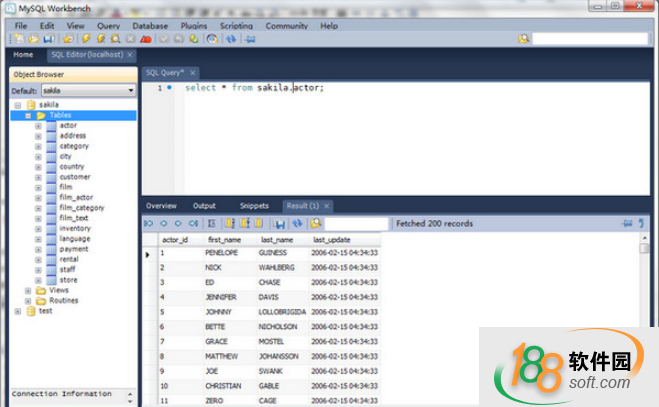Switch to the Snippets tab
The image size is (659, 407).
pos(254,206)
